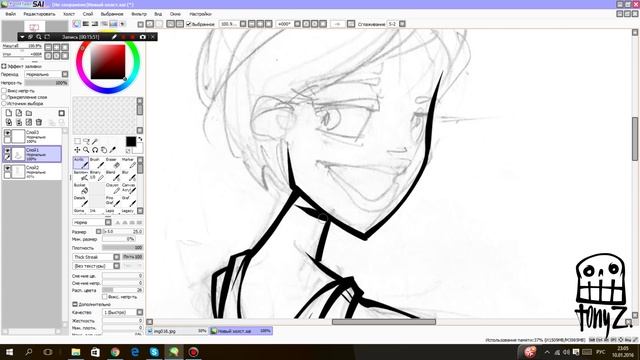Screen dimensions: 640x360
Task: Delete the selected layer with trash icon
Action: pos(39,122)
